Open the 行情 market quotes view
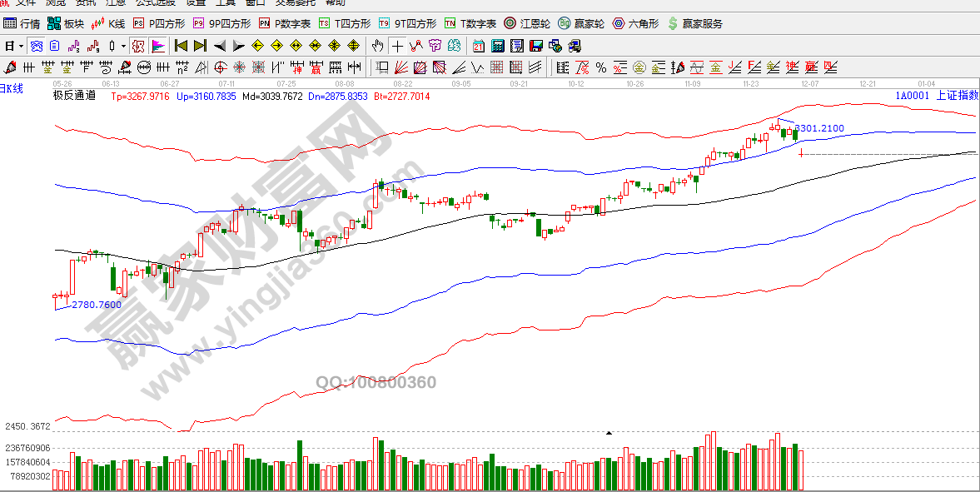This screenshot has height=492, width=980. [x=21, y=23]
